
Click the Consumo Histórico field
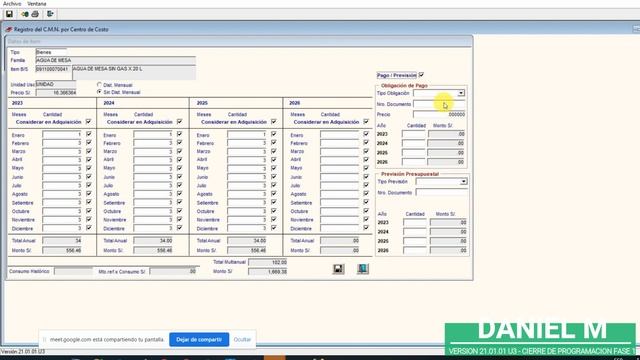[x=73, y=271]
